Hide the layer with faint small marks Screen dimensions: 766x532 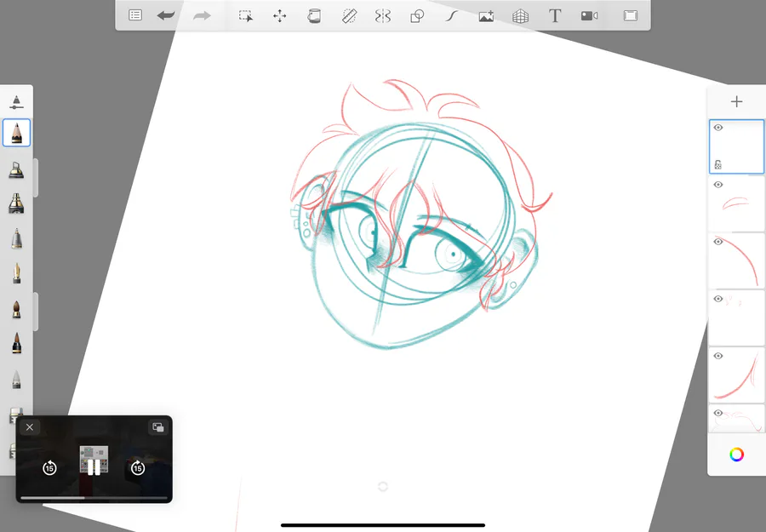click(718, 299)
